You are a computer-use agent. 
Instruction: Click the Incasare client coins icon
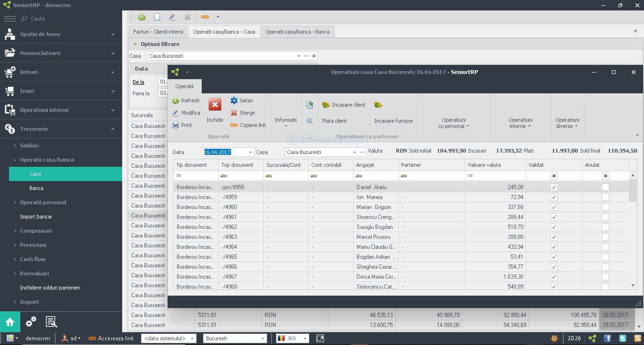pos(326,105)
